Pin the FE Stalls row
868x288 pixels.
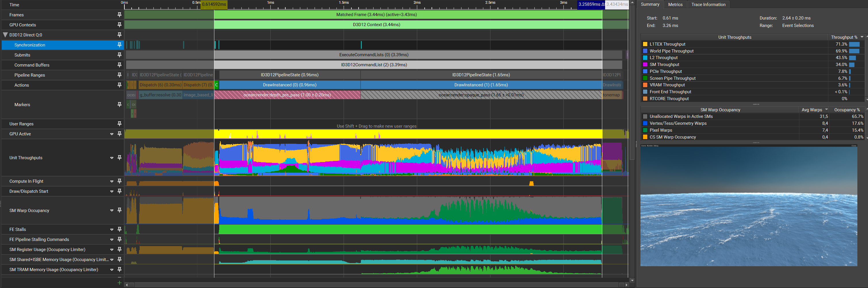119,229
